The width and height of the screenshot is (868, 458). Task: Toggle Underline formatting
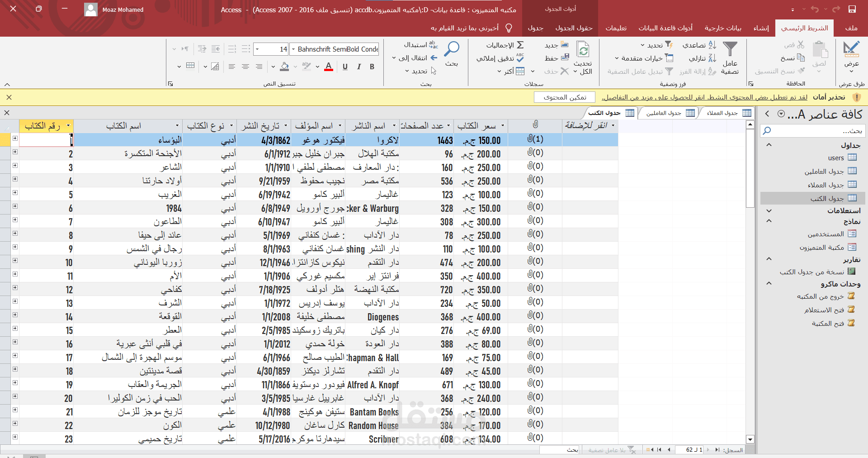click(345, 67)
